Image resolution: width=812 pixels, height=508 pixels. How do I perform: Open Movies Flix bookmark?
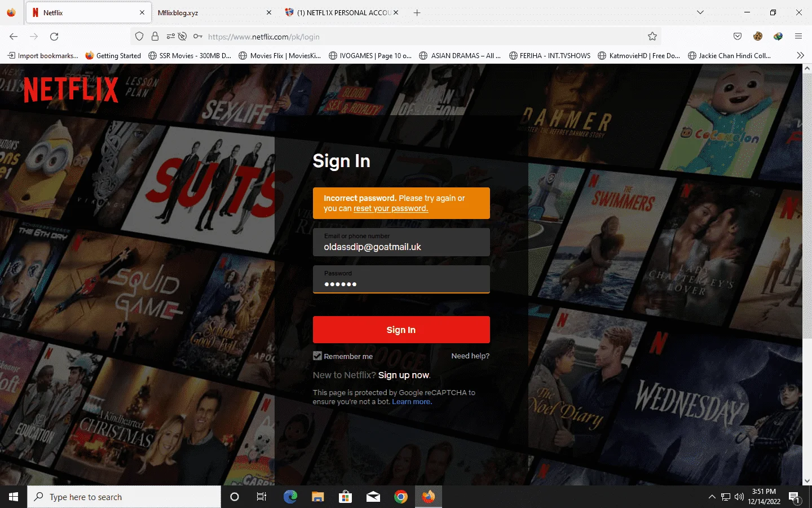[280, 55]
